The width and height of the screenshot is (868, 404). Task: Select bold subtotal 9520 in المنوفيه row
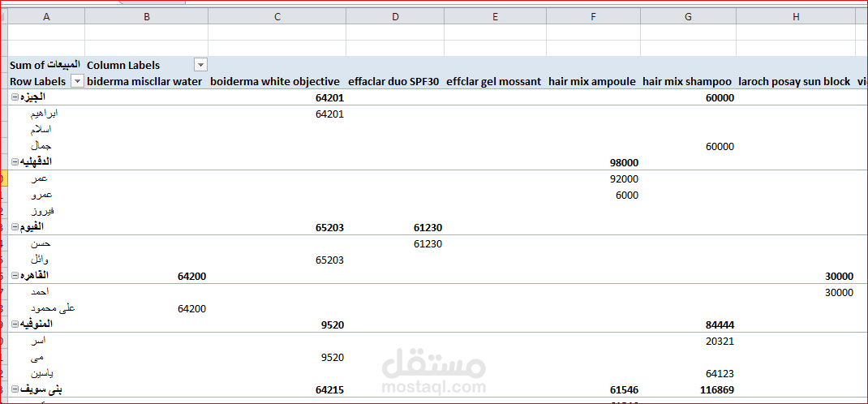coord(333,324)
